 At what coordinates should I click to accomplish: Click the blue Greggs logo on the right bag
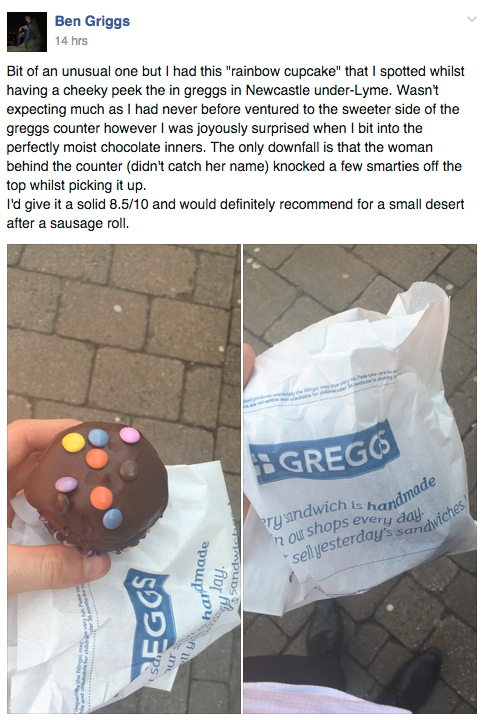coord(325,452)
